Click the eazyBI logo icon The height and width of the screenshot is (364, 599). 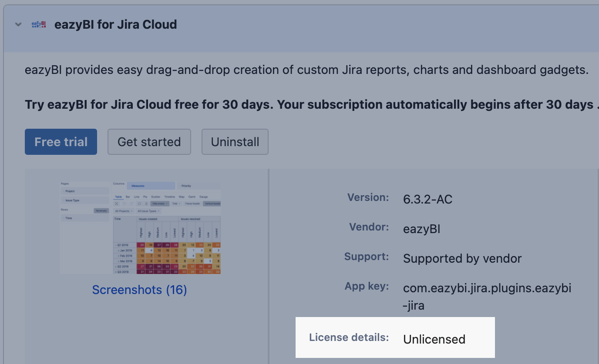[x=39, y=25]
